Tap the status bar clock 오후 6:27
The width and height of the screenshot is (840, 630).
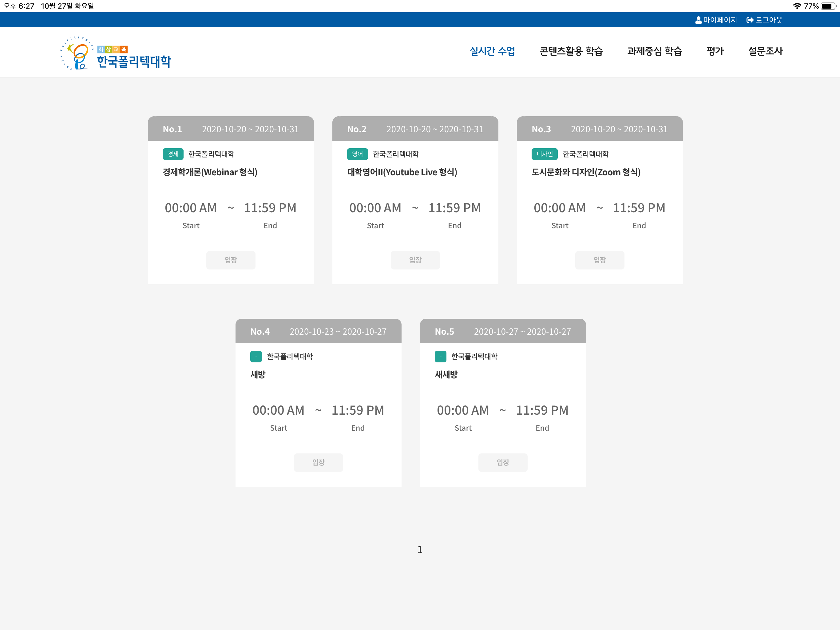(x=19, y=6)
